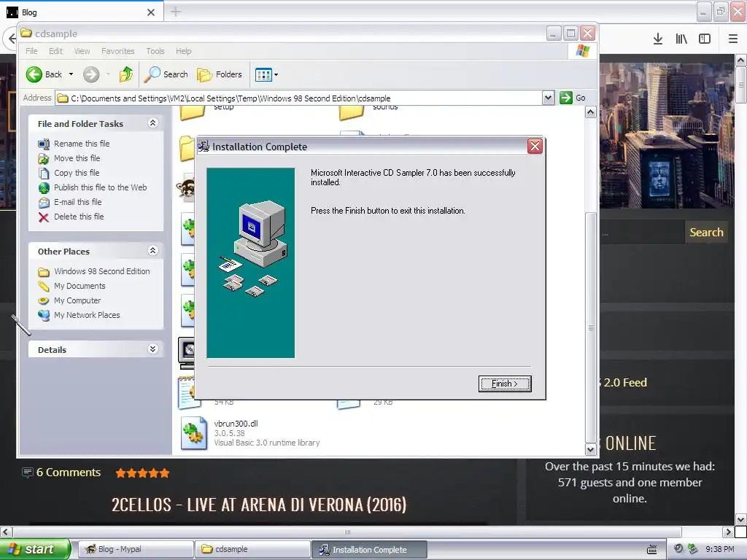Go Back in the cdsample Explorer window
The width and height of the screenshot is (747, 560).
point(44,74)
